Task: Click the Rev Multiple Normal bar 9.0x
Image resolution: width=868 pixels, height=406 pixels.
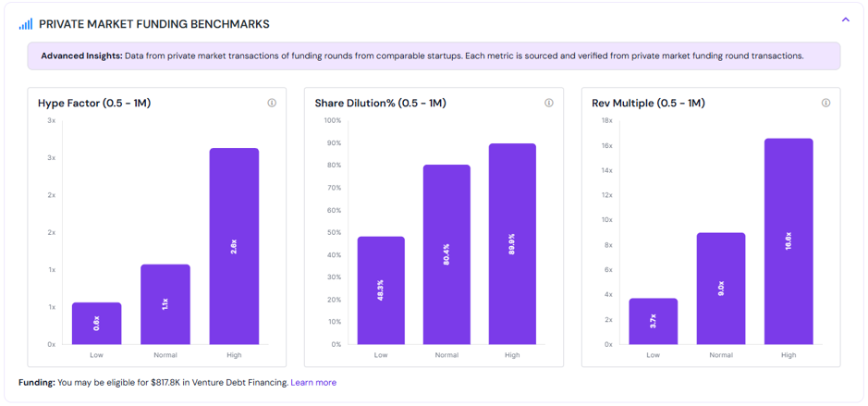Action: click(721, 289)
